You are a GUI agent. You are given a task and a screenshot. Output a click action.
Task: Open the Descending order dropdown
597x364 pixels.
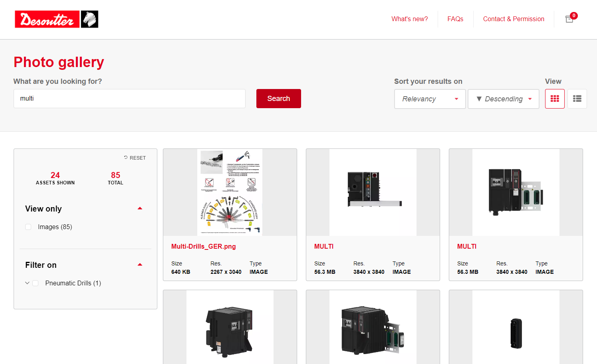[x=503, y=99]
